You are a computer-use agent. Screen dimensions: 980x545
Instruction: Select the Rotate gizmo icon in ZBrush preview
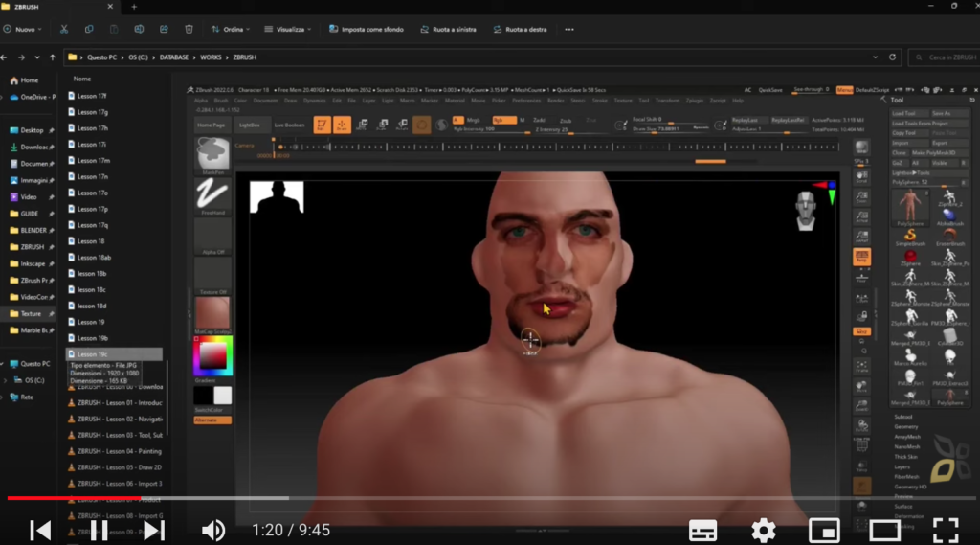point(403,125)
